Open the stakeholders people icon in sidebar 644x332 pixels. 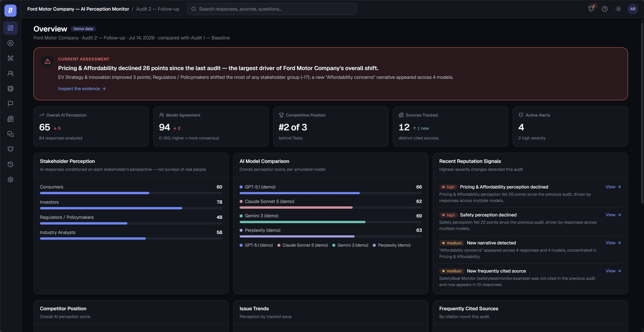click(x=10, y=73)
